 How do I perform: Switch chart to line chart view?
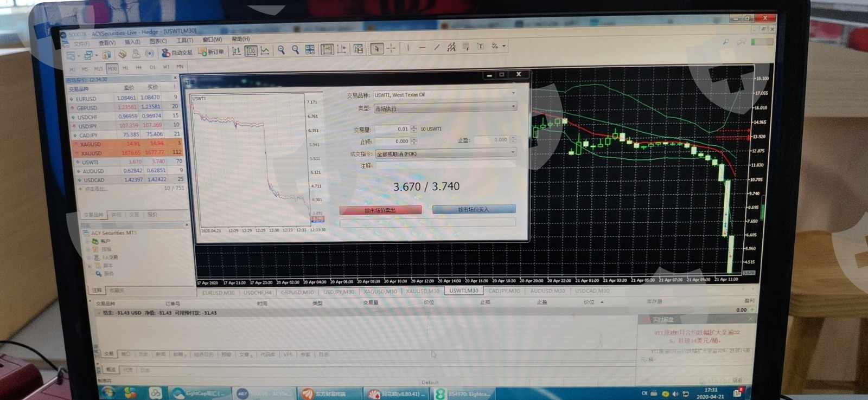[265, 51]
